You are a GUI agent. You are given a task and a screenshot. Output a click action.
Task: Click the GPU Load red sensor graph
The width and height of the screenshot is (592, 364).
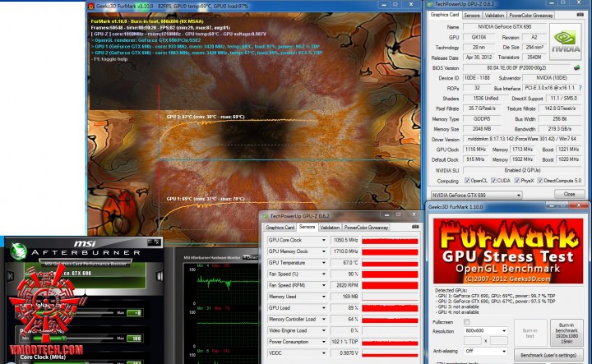coord(390,308)
